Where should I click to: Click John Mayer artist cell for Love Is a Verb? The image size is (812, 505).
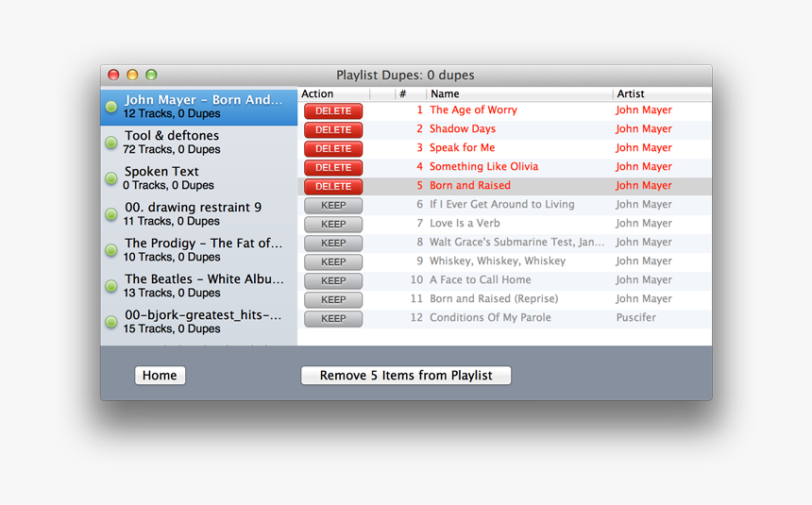[x=644, y=223]
